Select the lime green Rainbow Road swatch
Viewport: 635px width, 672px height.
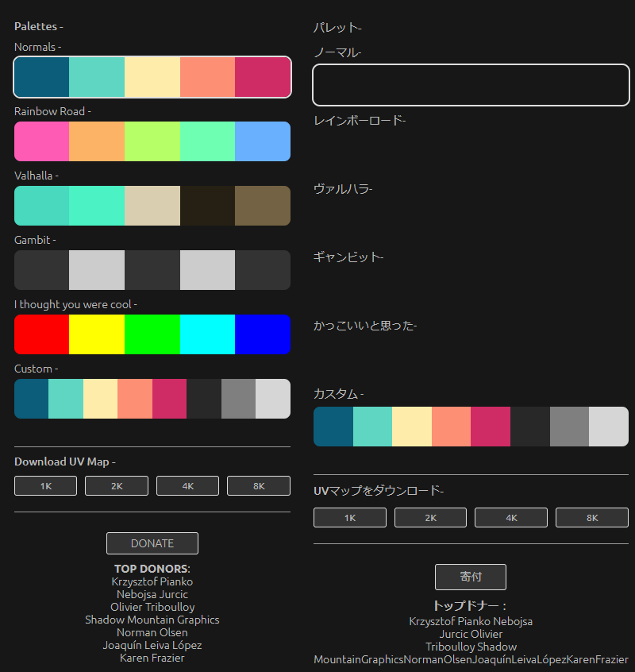tap(152, 141)
